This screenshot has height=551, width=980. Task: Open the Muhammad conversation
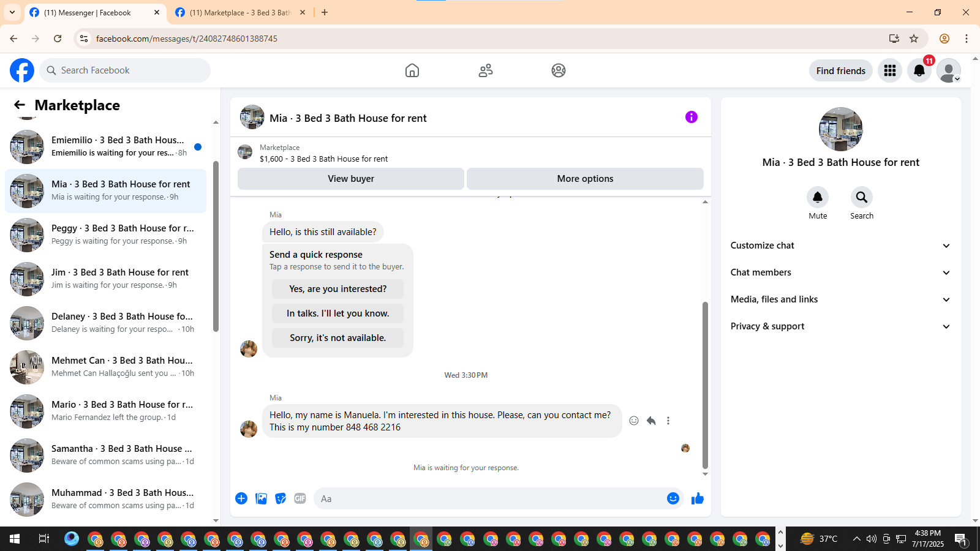tap(105, 500)
